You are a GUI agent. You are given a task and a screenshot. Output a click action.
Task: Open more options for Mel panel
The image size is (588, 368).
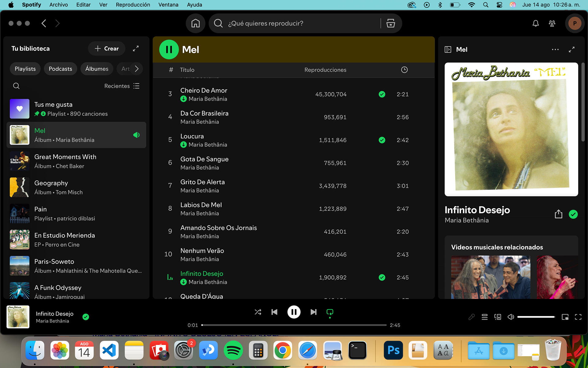(555, 49)
